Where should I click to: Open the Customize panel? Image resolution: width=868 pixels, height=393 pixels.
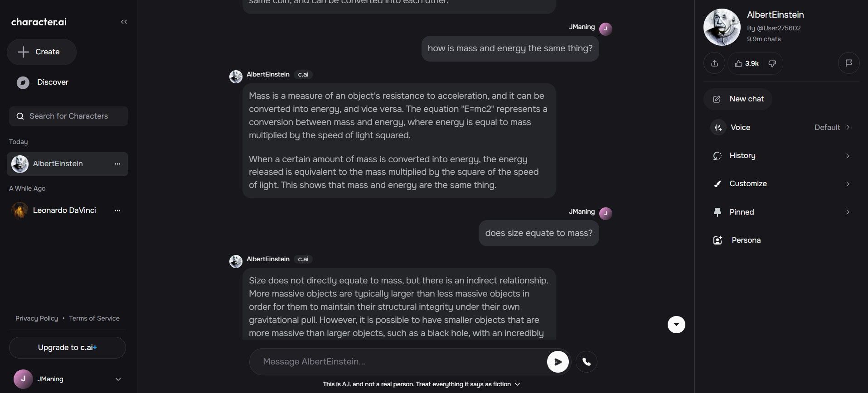(747, 183)
